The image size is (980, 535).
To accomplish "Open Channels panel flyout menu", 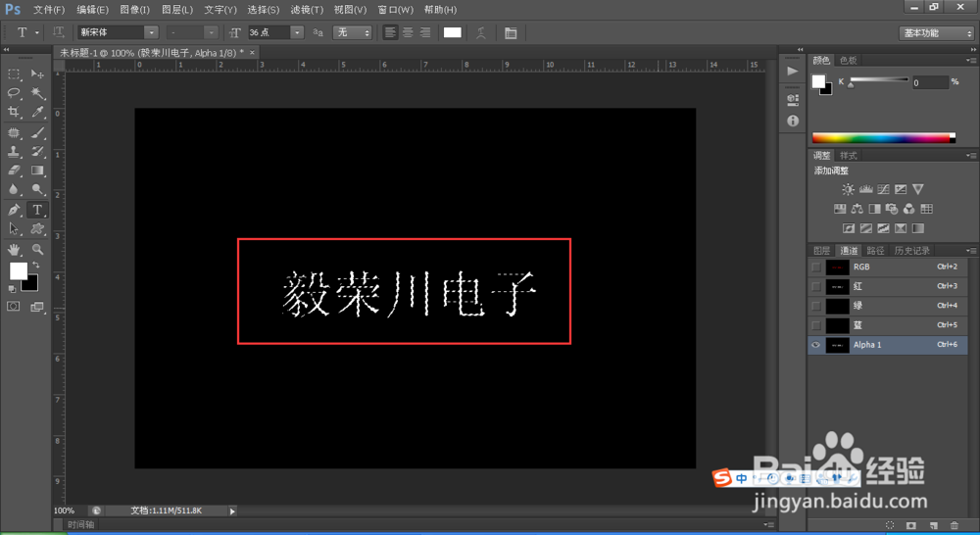I will [970, 251].
